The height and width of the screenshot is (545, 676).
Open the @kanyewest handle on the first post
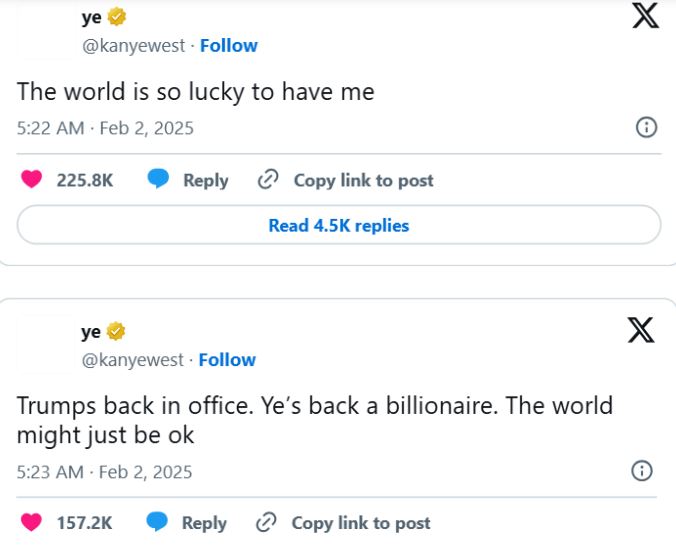135,45
